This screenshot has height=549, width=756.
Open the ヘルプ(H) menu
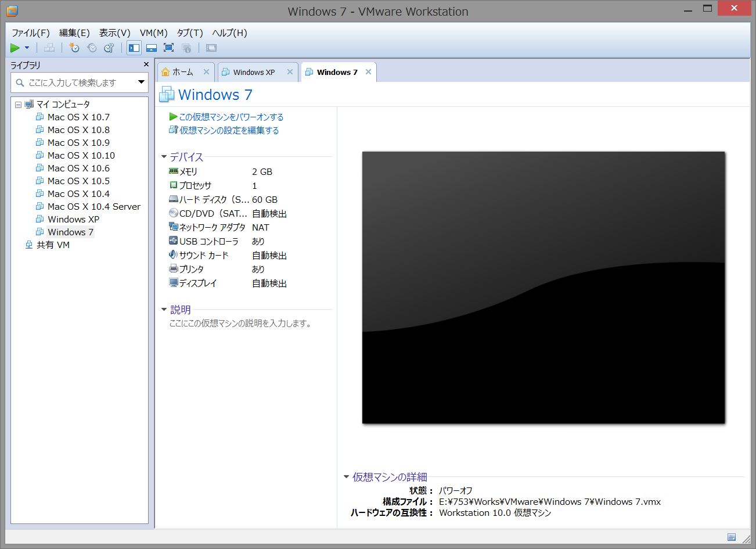tap(229, 33)
